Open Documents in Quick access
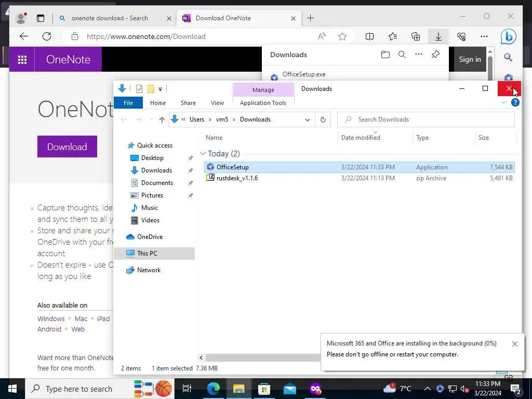The image size is (532, 399). (157, 182)
